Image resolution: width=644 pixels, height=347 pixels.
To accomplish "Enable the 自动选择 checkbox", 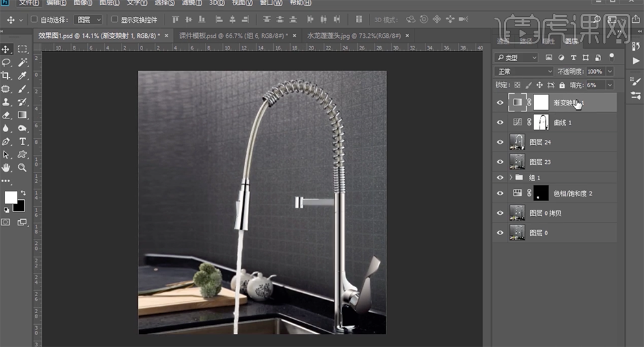I will (x=34, y=20).
